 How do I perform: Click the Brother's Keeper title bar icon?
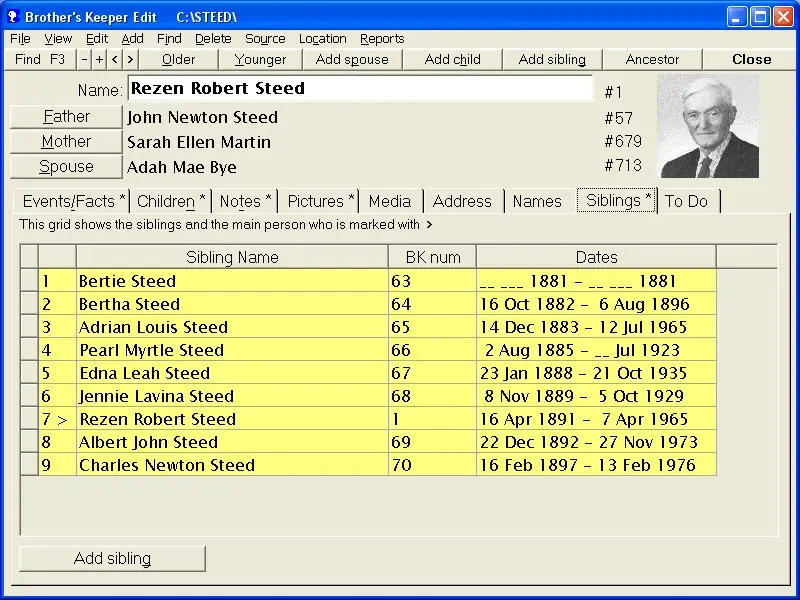[x=13, y=17]
